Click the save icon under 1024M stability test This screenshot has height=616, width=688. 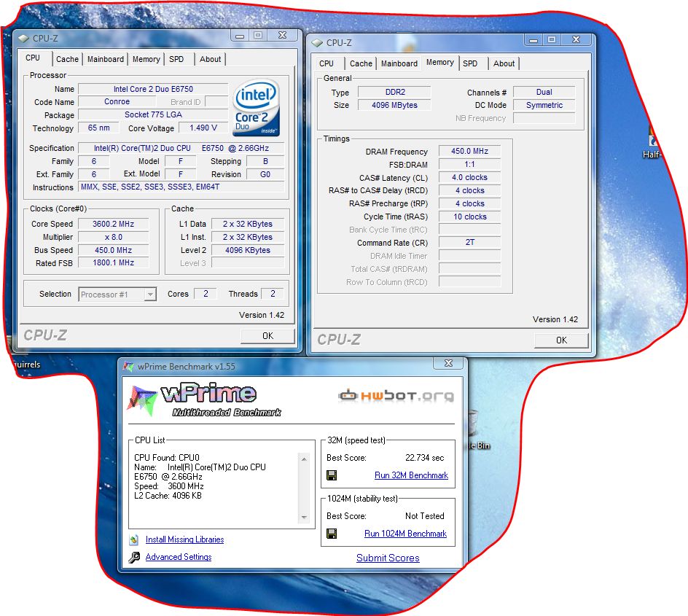click(x=332, y=534)
